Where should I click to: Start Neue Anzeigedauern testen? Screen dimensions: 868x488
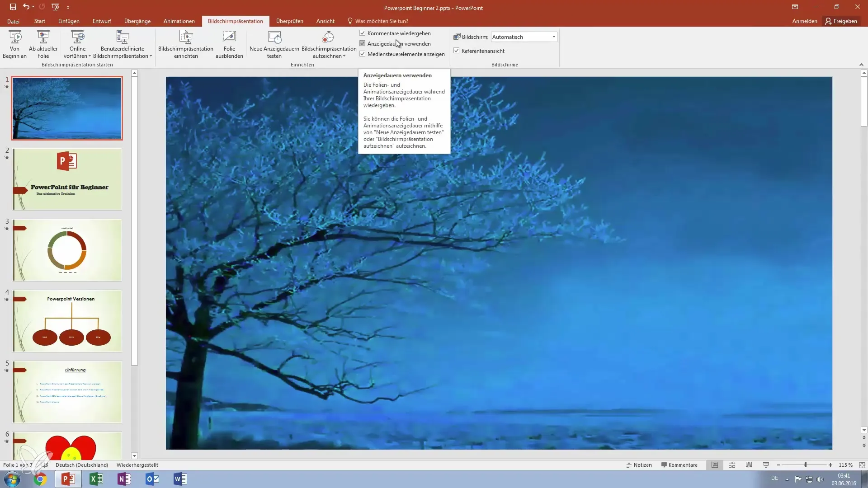pyautogui.click(x=274, y=44)
